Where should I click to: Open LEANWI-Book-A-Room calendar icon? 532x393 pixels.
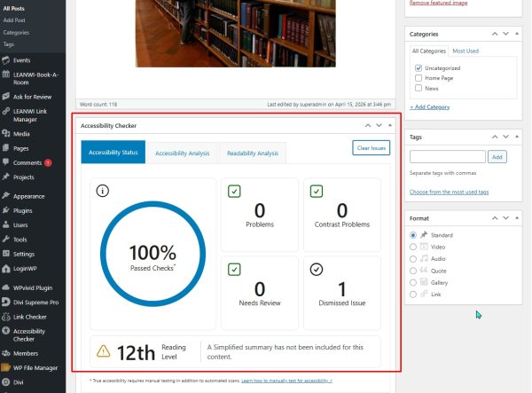[6, 75]
